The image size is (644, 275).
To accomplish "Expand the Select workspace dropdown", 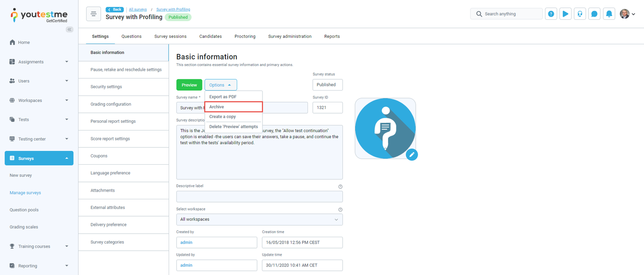I will coord(259,219).
